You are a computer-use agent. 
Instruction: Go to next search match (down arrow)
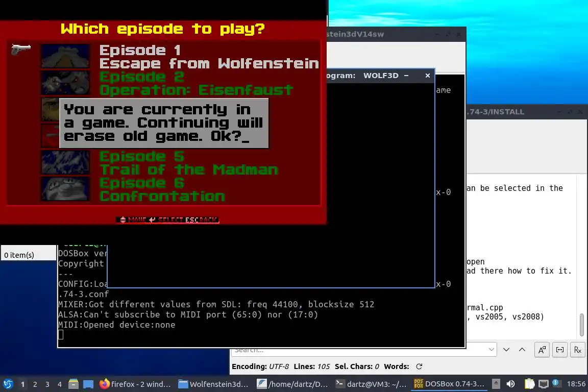(x=506, y=350)
